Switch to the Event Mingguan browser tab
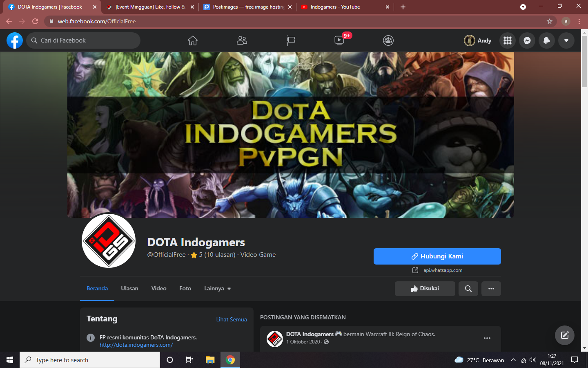 pos(150,7)
